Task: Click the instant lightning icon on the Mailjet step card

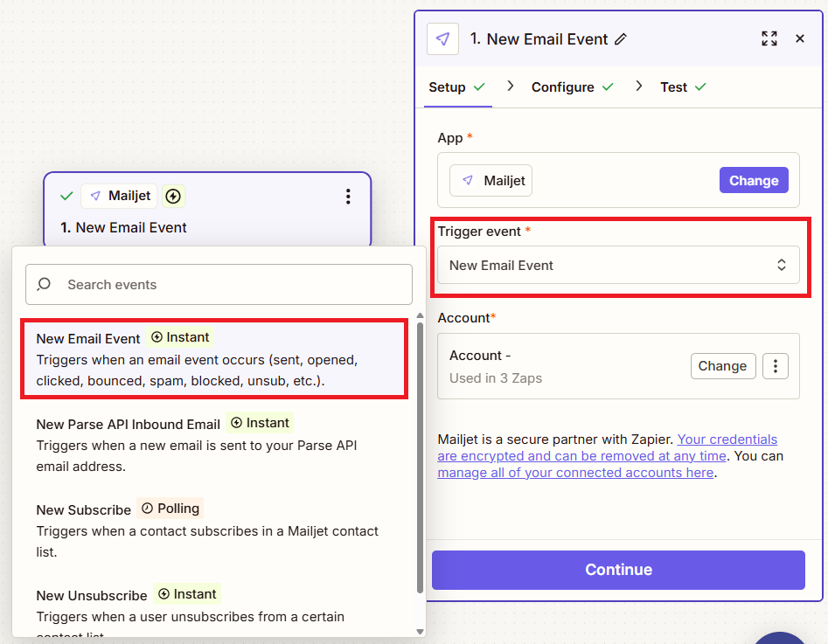Action: pyautogui.click(x=173, y=197)
